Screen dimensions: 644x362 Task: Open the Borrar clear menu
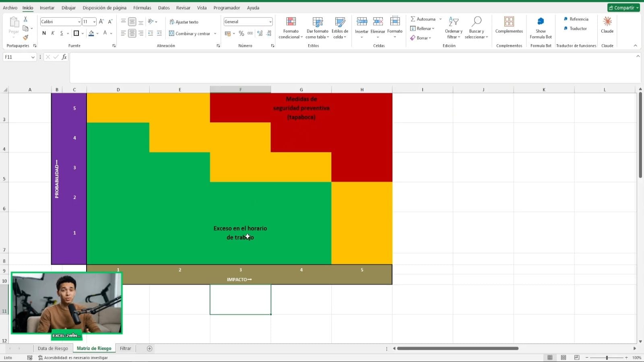(x=421, y=38)
